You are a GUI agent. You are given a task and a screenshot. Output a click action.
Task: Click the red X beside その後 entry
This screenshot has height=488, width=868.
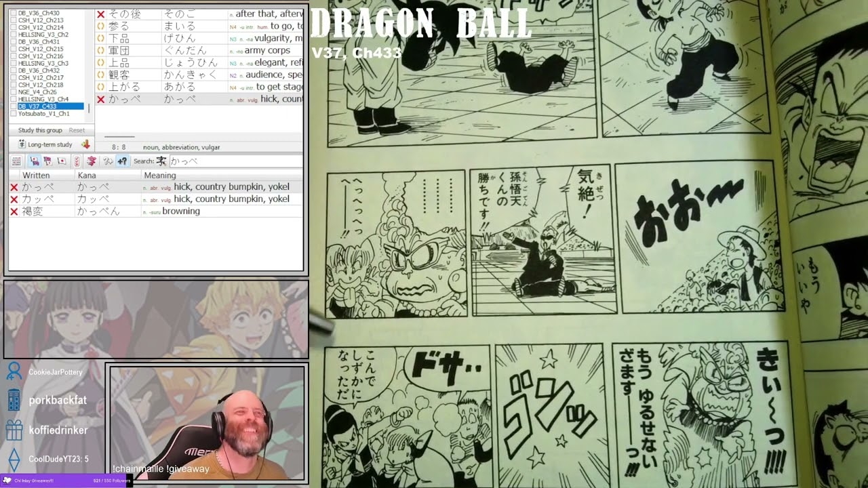(100, 14)
